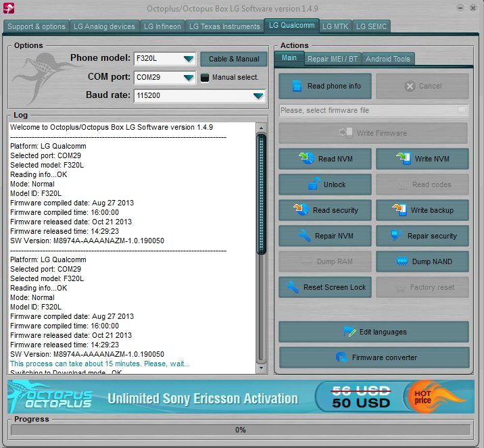Screen dimensions: 484x448
Task: Click the Edit languages label
Action: click(x=383, y=332)
